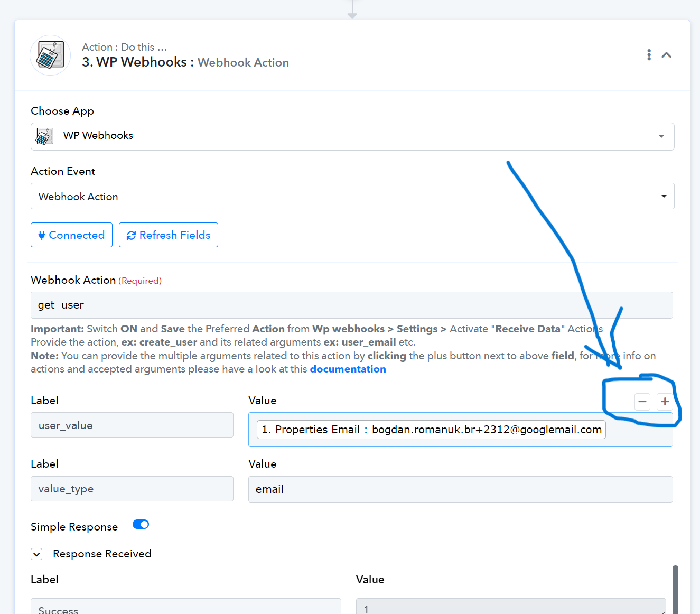Edit the user_value label field
The image size is (700, 614).
(132, 425)
